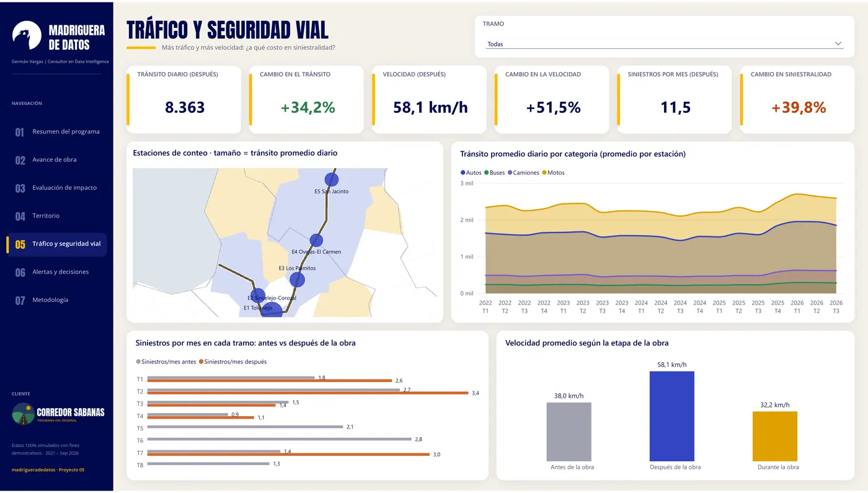Image resolution: width=868 pixels, height=493 pixels.
Task: Open Avance de obra page
Action: [x=57, y=160]
